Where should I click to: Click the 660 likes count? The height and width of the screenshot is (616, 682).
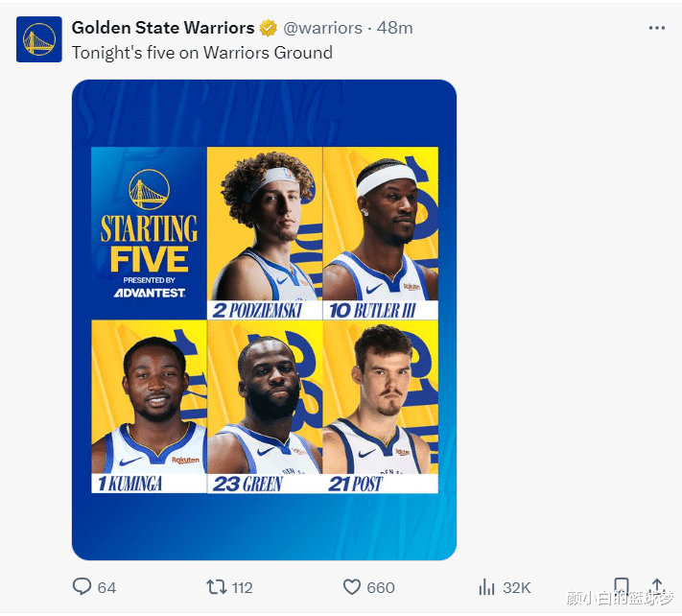380,587
